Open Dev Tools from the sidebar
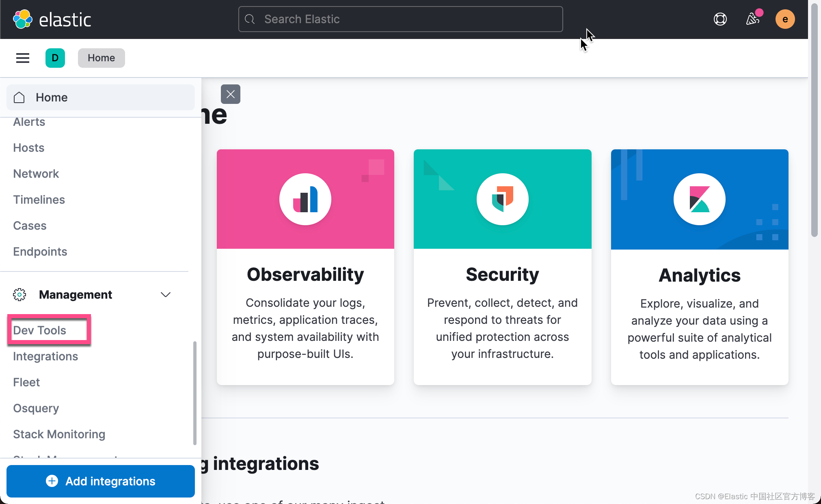This screenshot has height=504, width=821. (39, 330)
